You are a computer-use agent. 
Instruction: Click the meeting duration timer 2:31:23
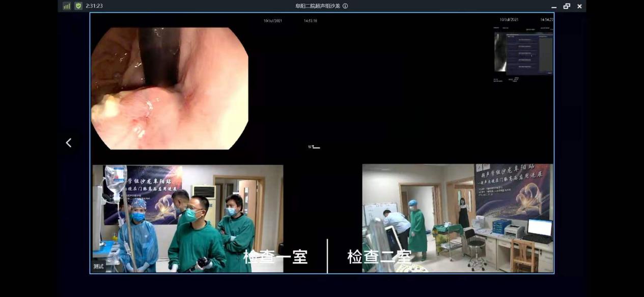tap(94, 6)
